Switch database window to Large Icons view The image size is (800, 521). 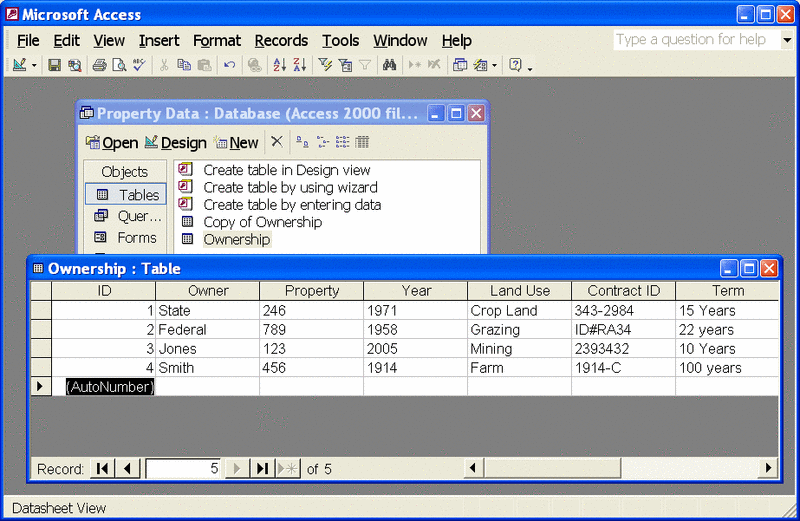click(x=302, y=142)
